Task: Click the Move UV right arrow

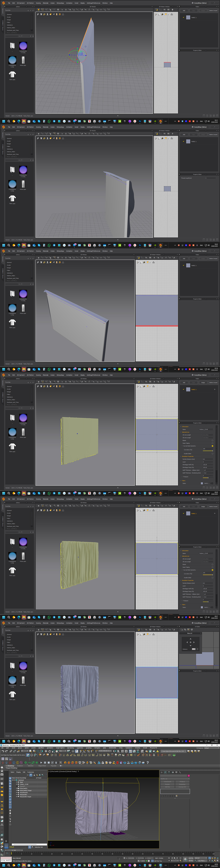Action: click(x=194, y=642)
